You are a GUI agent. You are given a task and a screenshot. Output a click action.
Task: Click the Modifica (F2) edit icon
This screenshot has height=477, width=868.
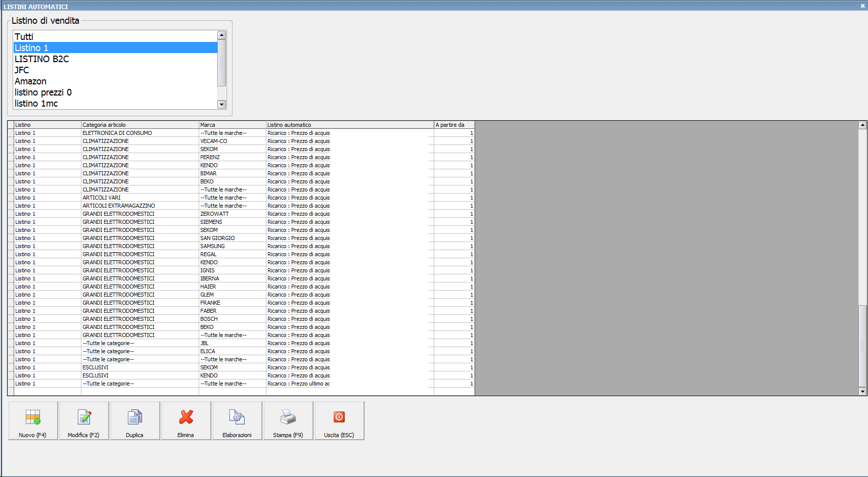point(84,417)
